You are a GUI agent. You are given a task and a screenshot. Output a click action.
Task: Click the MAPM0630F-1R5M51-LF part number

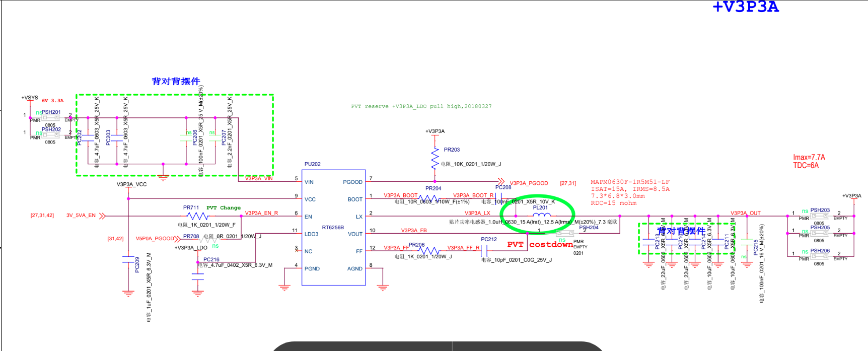click(x=630, y=182)
